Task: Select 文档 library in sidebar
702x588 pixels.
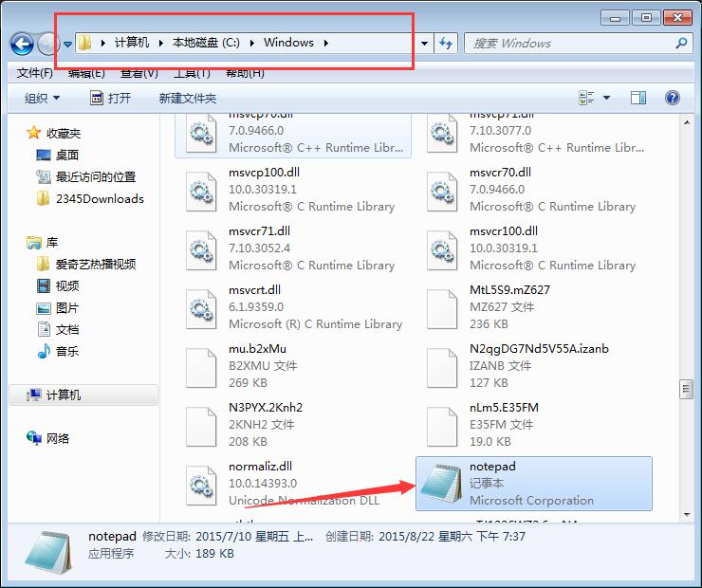Action: point(57,330)
